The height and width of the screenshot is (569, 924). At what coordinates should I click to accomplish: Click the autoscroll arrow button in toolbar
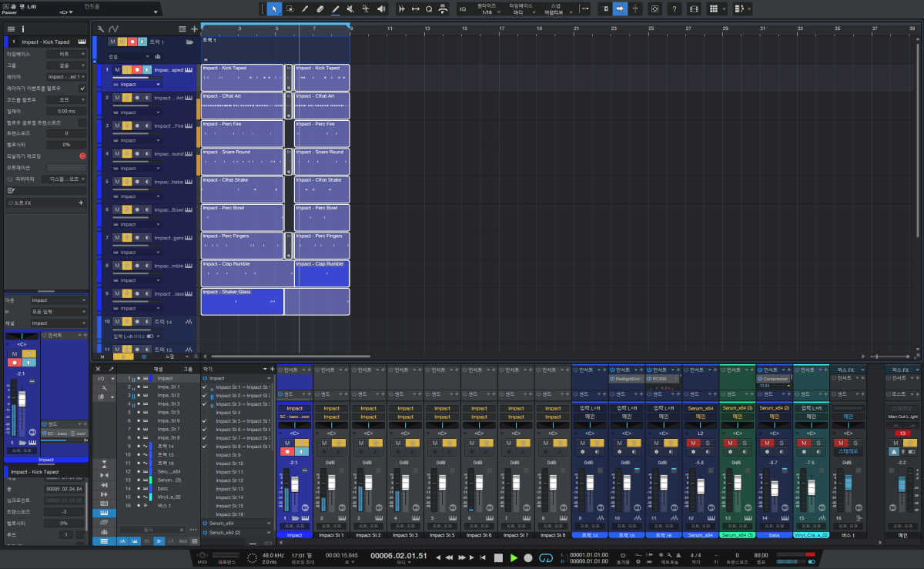coord(620,9)
